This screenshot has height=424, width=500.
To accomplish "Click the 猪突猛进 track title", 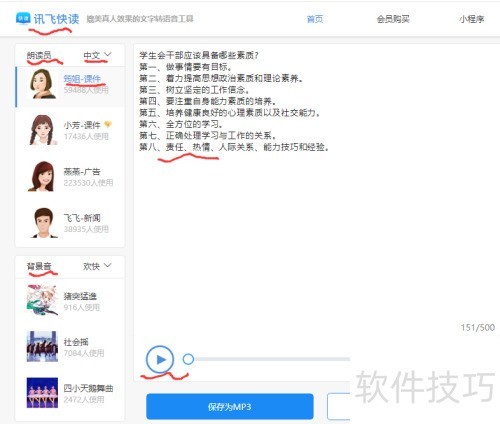I will (80, 296).
